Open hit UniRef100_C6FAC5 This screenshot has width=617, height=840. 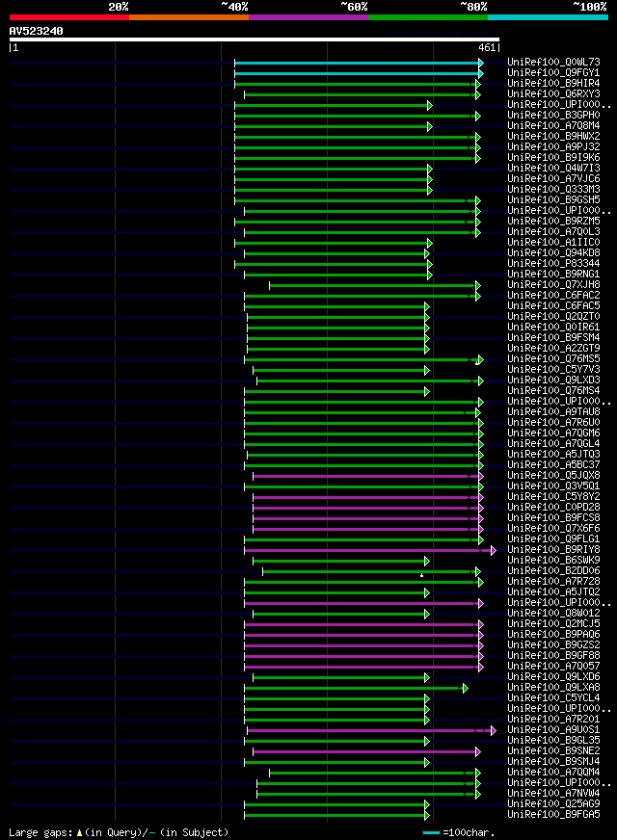click(x=553, y=306)
